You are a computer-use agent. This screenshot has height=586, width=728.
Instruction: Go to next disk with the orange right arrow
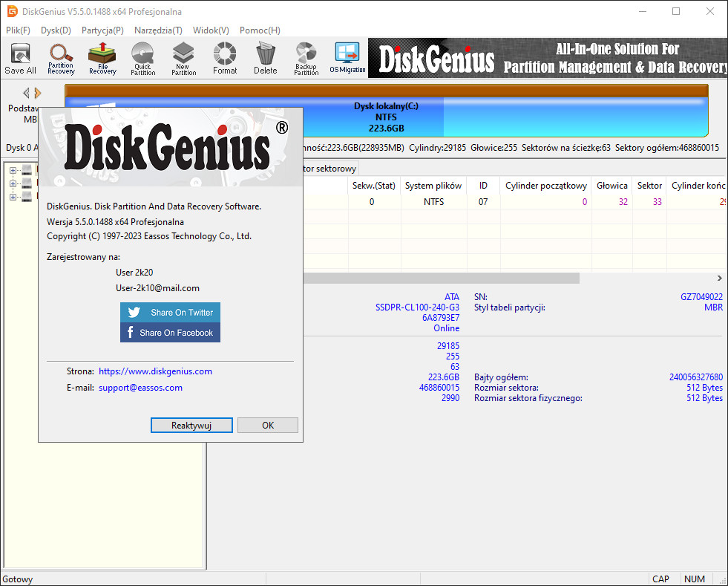(x=38, y=93)
